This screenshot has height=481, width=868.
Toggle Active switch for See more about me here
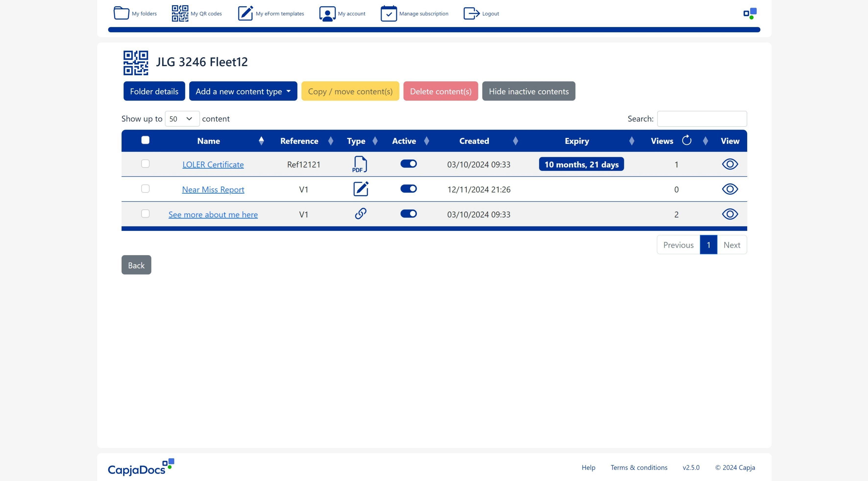tap(408, 214)
